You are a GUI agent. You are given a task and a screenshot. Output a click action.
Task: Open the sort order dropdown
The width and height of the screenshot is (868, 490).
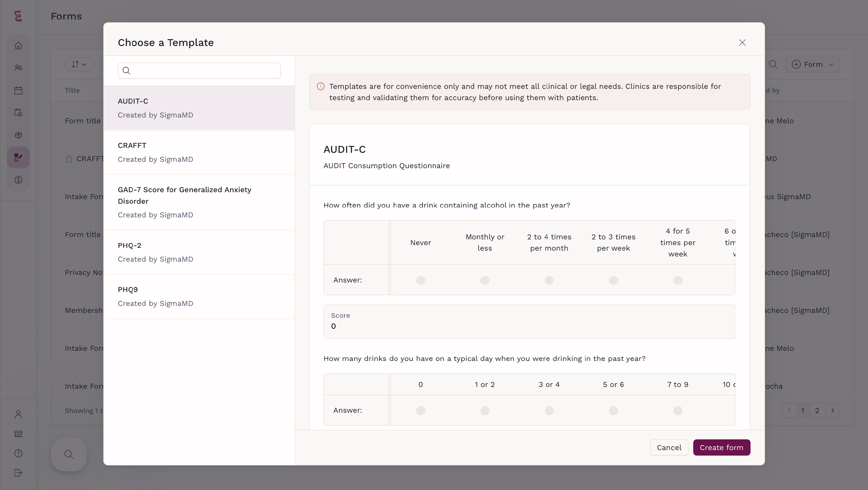click(79, 64)
